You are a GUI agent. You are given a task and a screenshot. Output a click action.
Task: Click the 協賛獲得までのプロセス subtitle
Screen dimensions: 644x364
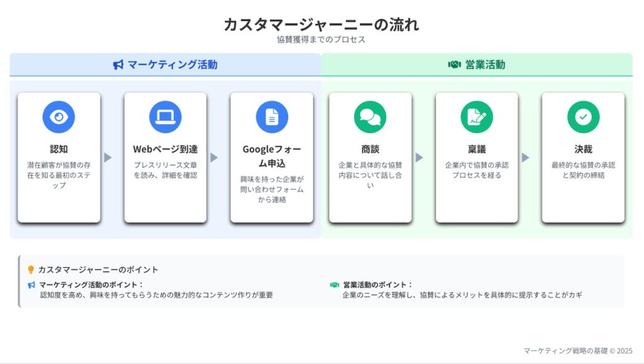click(x=321, y=40)
